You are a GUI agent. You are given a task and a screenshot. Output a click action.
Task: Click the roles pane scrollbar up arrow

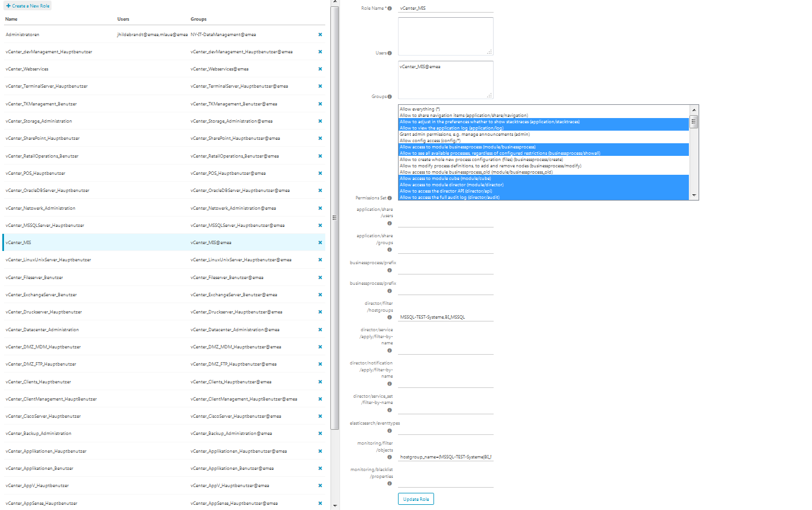point(335,3)
